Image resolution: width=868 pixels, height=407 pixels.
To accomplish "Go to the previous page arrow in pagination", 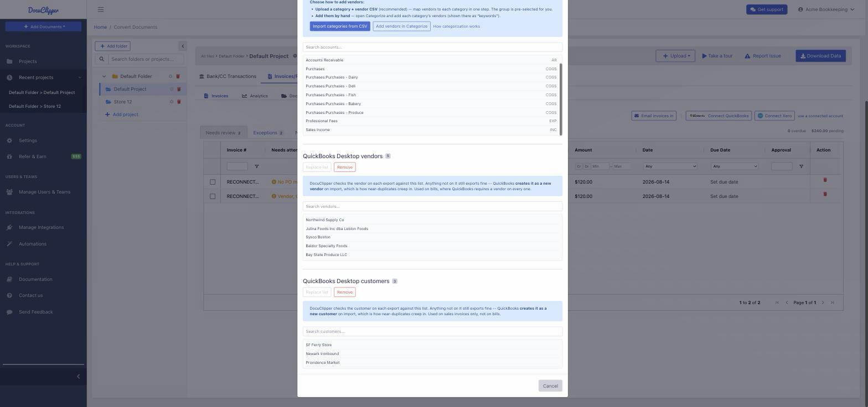I will click(787, 302).
